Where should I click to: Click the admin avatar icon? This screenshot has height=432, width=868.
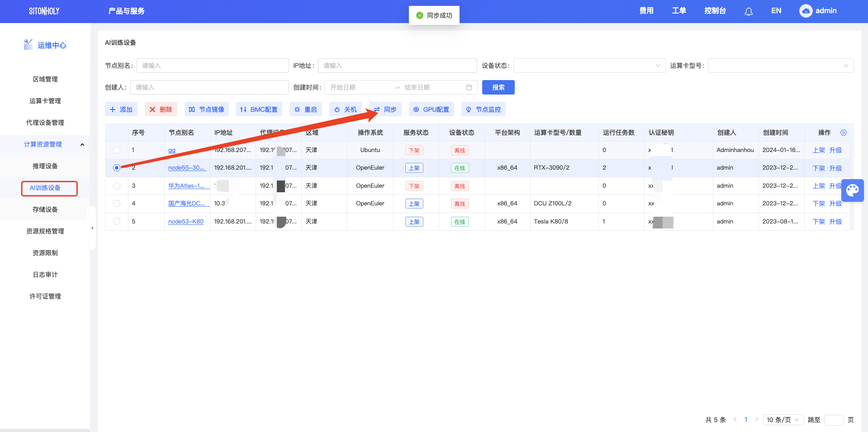(806, 11)
